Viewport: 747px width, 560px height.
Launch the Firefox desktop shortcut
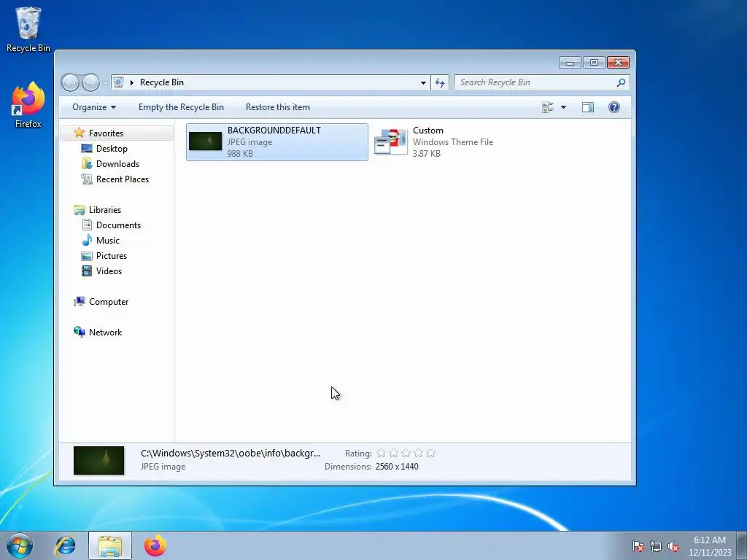[x=28, y=105]
